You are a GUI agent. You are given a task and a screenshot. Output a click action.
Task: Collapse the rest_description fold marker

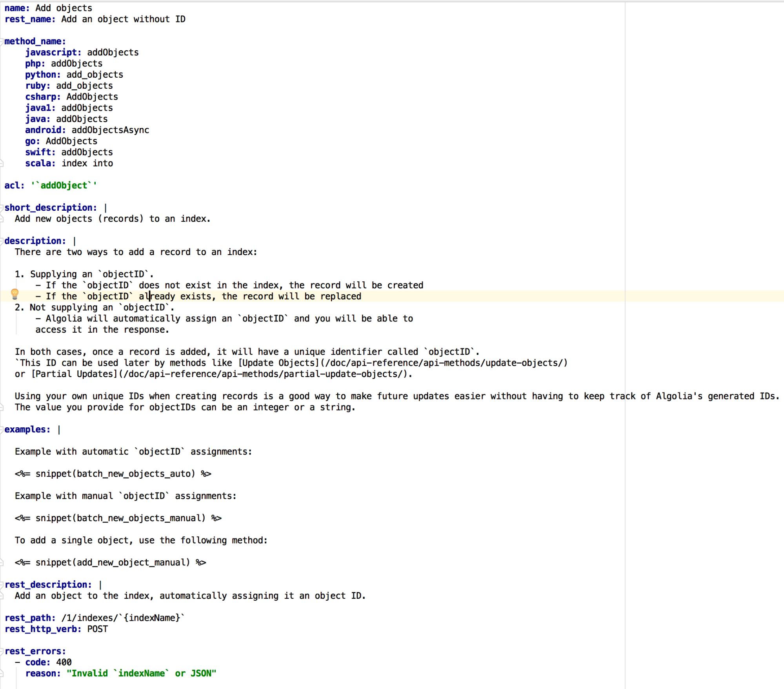click(2, 585)
